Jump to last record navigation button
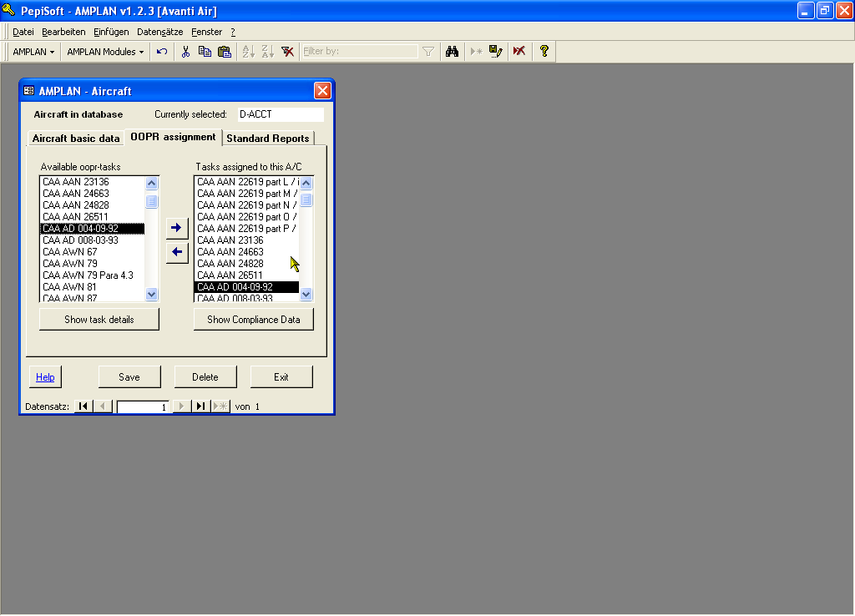This screenshot has width=855, height=616. [200, 406]
